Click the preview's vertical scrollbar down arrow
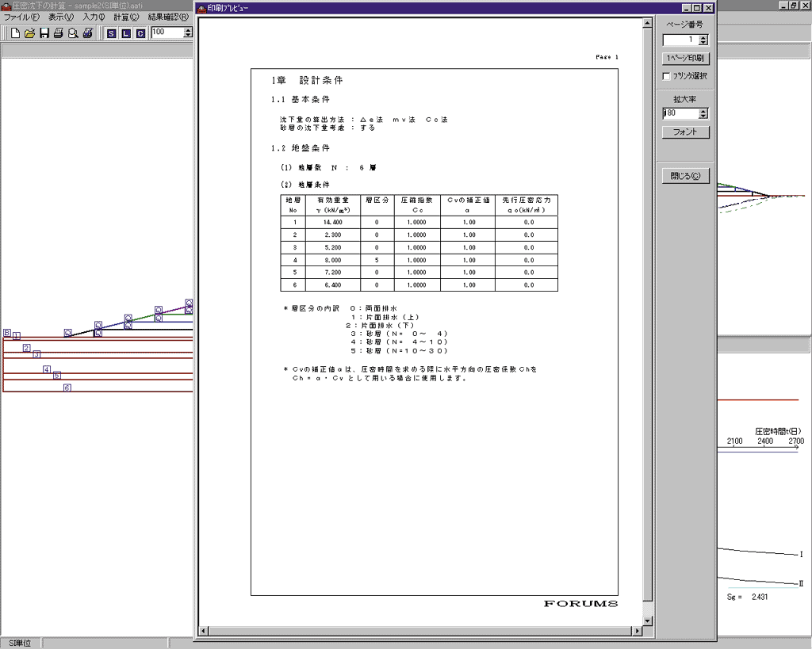Screen dimensions: 812x649 tap(648, 620)
